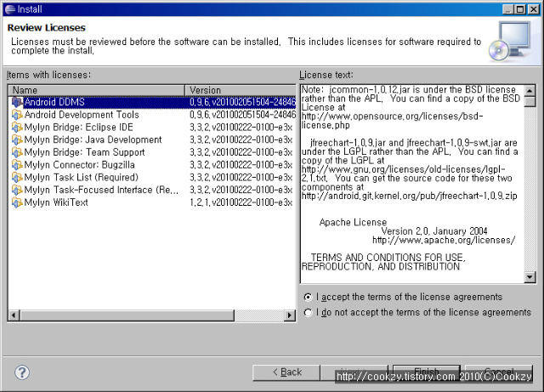Click the Mylyn Connector: Bugzilla icon
Screen dimensions: 544x392
pyautogui.click(x=17, y=165)
